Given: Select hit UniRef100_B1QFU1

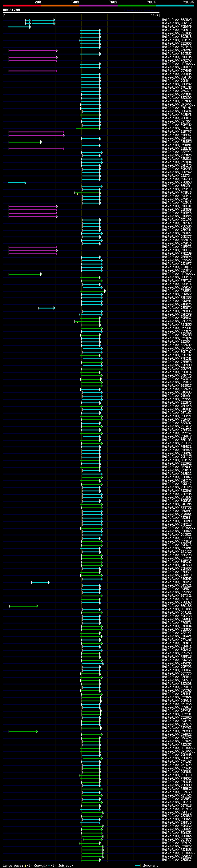Looking at the screenshot, I should (x=177, y=206).
